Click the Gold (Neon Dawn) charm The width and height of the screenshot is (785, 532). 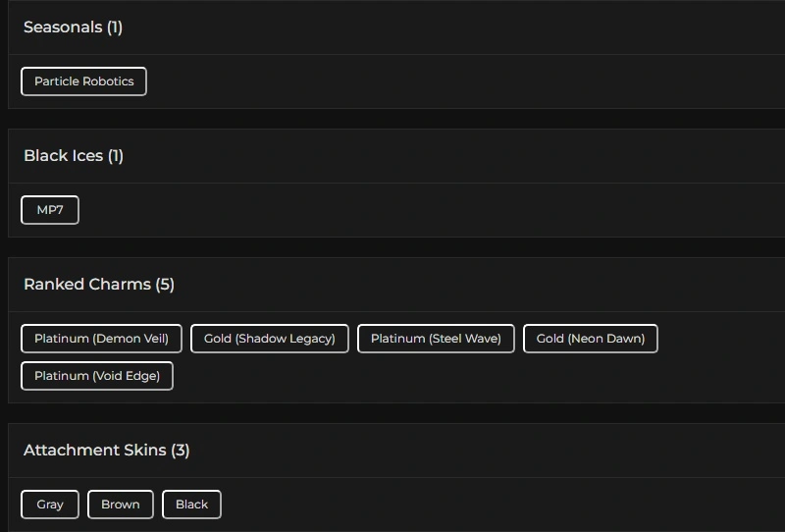(591, 339)
